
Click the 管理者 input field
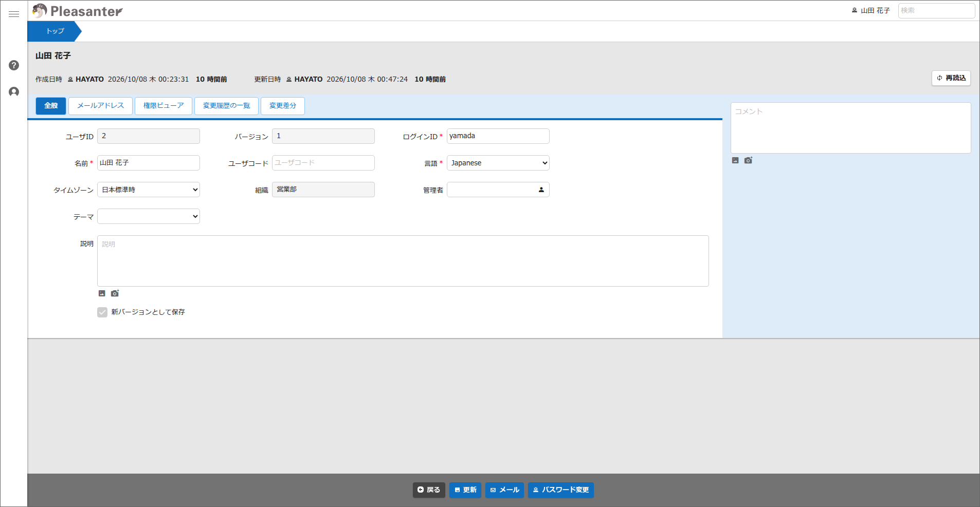pyautogui.click(x=498, y=190)
